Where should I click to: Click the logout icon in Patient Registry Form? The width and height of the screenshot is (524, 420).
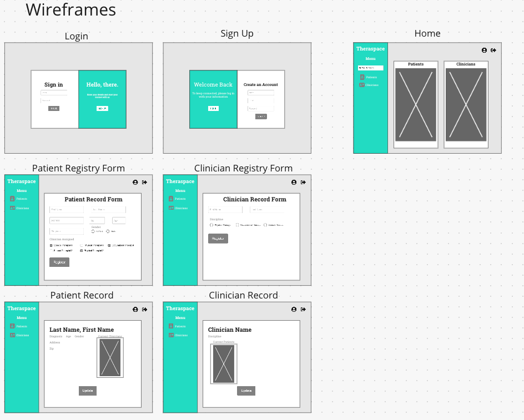coord(145,182)
